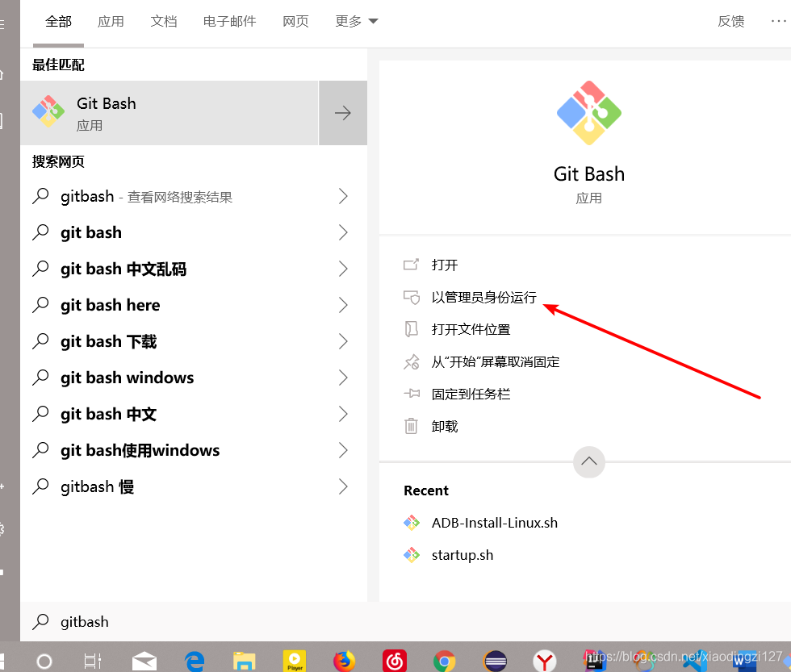The height and width of the screenshot is (672, 791).
Task: Open Cortana circle on the taskbar
Action: 44,661
